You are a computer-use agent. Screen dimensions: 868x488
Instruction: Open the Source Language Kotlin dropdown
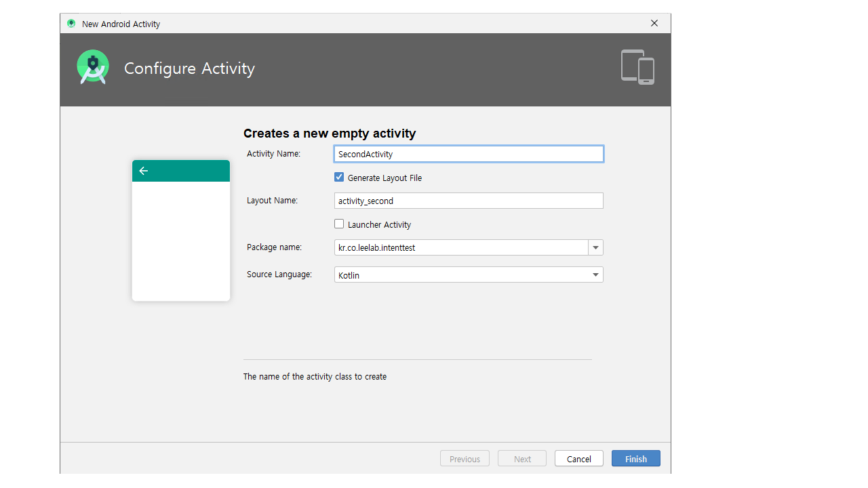(468, 274)
